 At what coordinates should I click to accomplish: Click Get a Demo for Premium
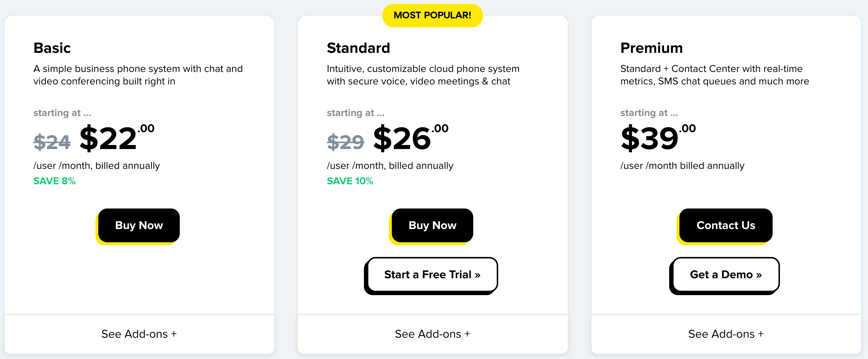click(x=725, y=275)
